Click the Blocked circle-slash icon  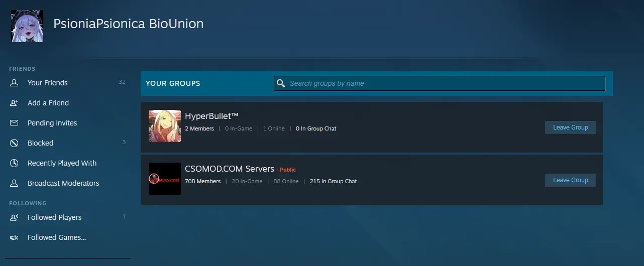(14, 143)
